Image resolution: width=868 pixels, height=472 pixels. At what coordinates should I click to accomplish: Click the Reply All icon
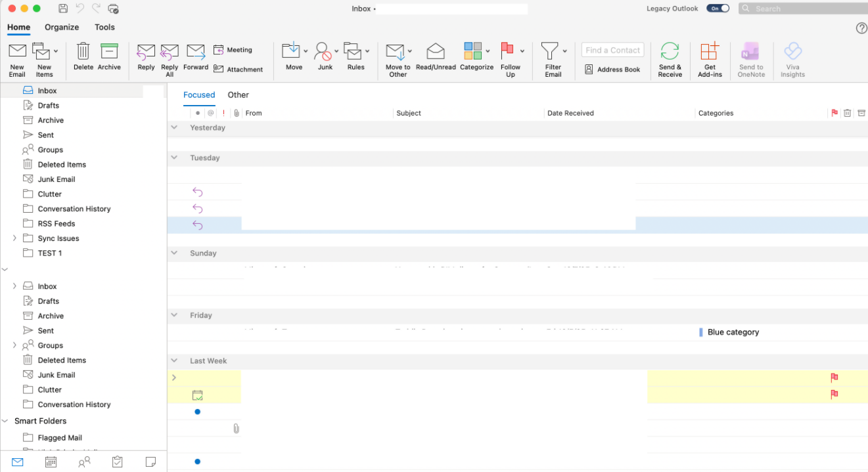pos(170,52)
